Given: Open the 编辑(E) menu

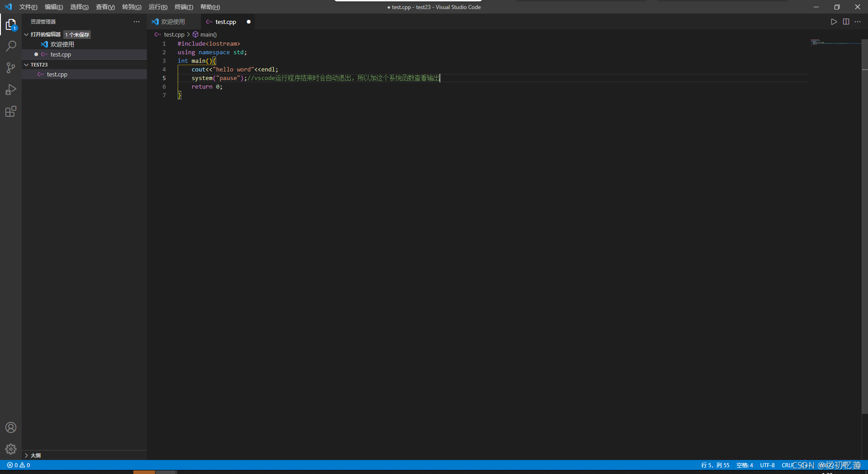Looking at the screenshot, I should (x=54, y=7).
